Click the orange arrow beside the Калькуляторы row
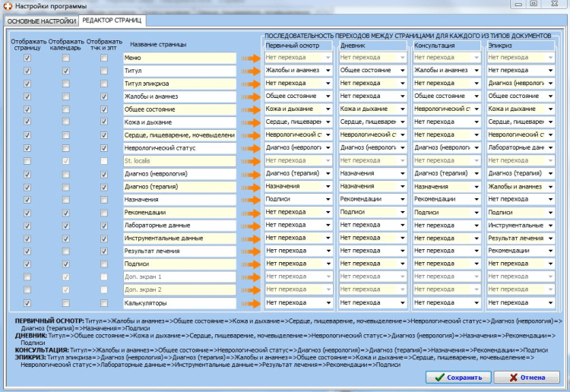Image resolution: width=570 pixels, height=392 pixels. pos(251,303)
